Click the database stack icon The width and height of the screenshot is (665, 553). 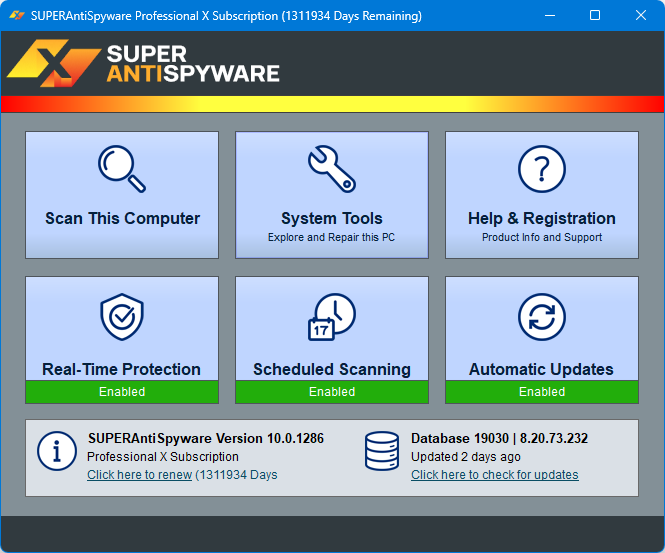pyautogui.click(x=382, y=452)
